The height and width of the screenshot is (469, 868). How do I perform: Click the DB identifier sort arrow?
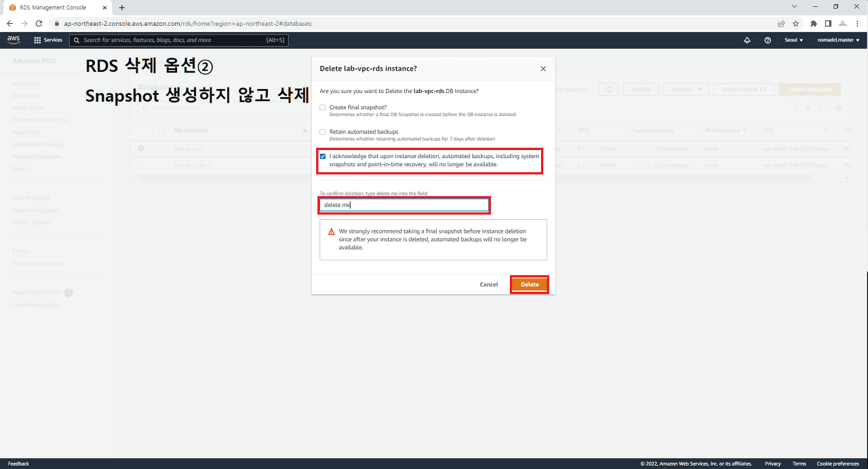304,130
